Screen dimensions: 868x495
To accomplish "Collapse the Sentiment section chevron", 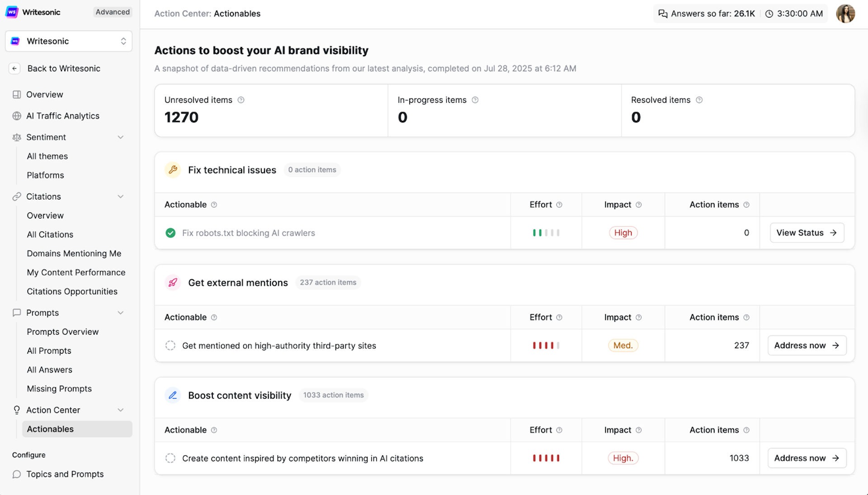I will (121, 137).
